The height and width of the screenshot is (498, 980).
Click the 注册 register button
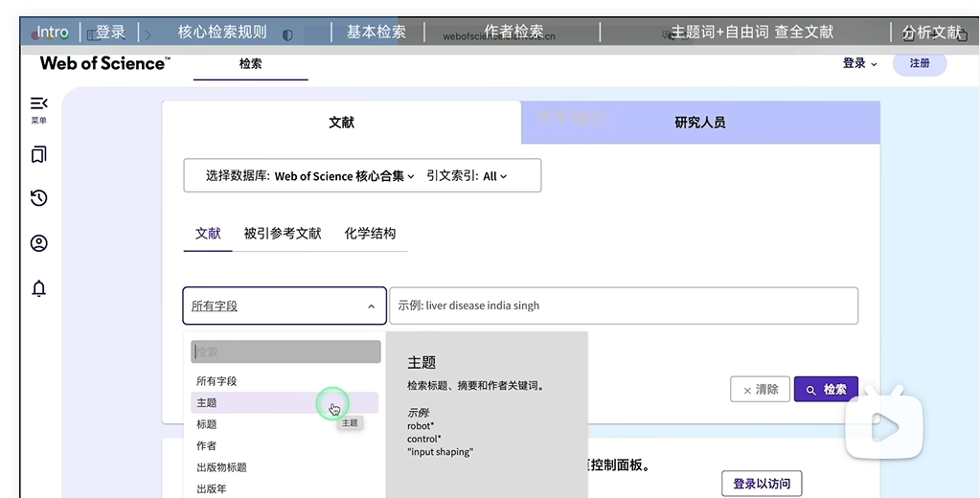pyautogui.click(x=920, y=63)
